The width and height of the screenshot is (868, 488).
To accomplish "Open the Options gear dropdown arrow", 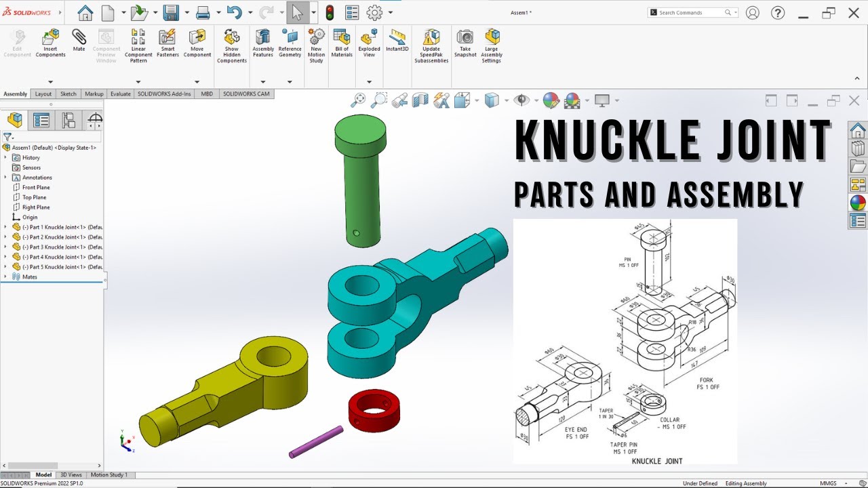I will tap(391, 12).
